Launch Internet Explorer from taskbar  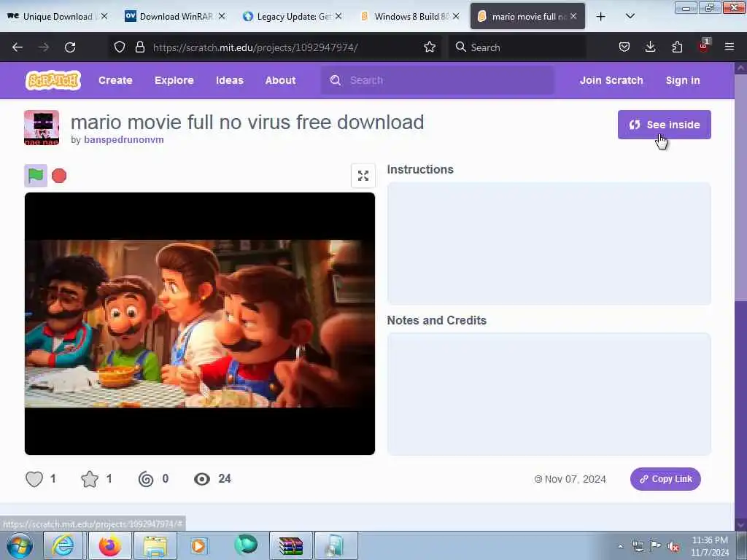coord(63,545)
